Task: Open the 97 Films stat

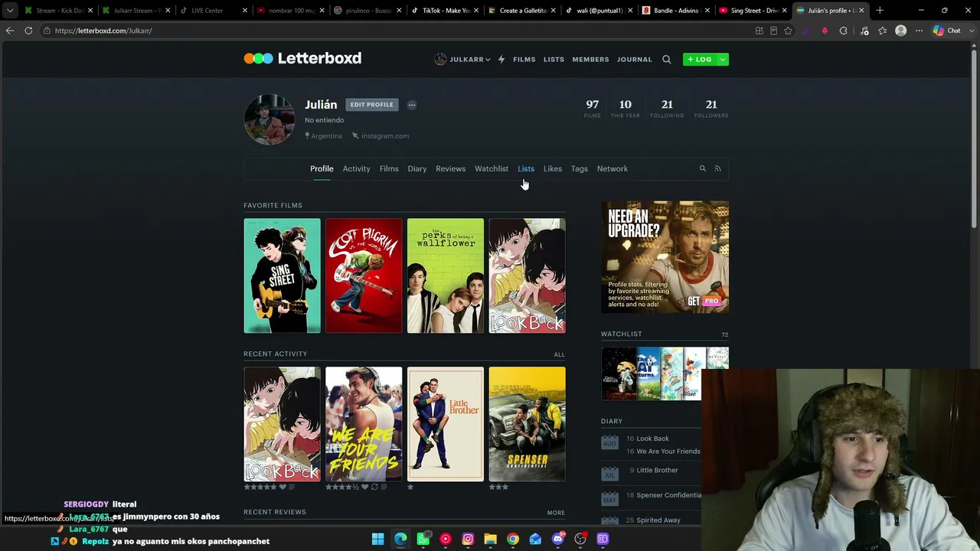Action: (593, 108)
